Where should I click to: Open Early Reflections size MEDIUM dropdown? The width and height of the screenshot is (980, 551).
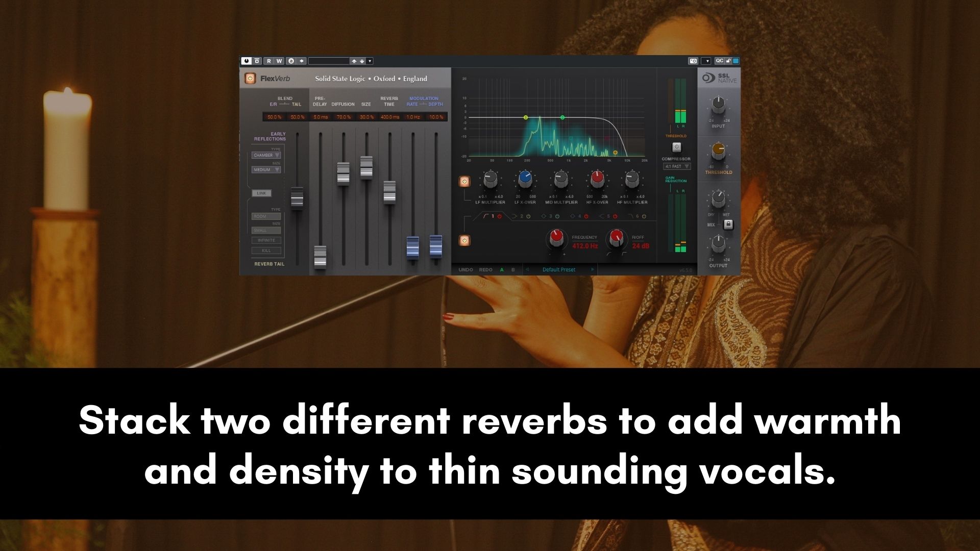point(266,169)
